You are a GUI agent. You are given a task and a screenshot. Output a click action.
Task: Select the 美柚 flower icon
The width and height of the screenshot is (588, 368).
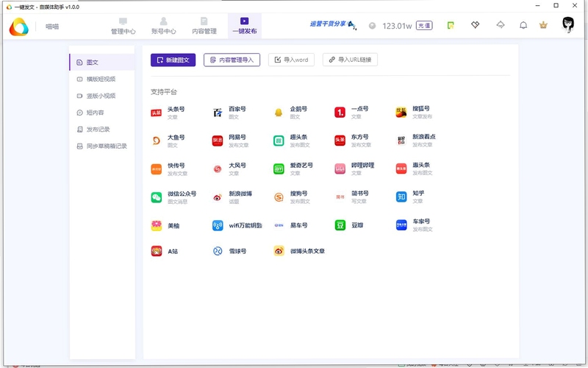(x=156, y=226)
